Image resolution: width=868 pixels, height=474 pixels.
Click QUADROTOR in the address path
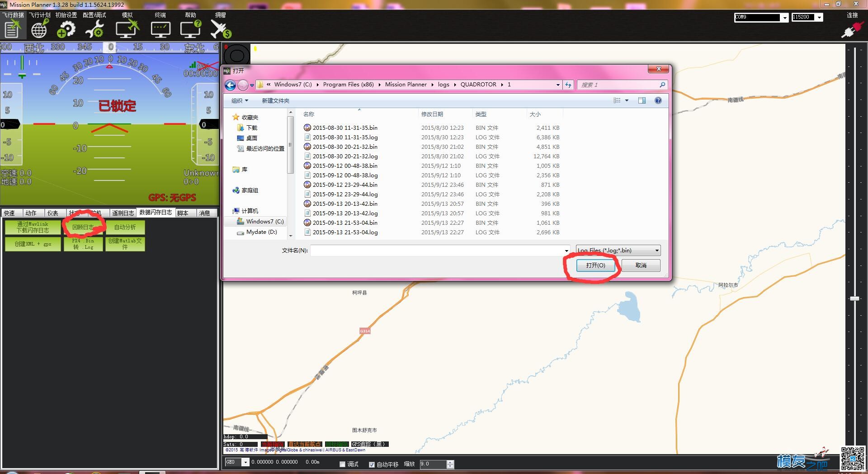pos(478,85)
